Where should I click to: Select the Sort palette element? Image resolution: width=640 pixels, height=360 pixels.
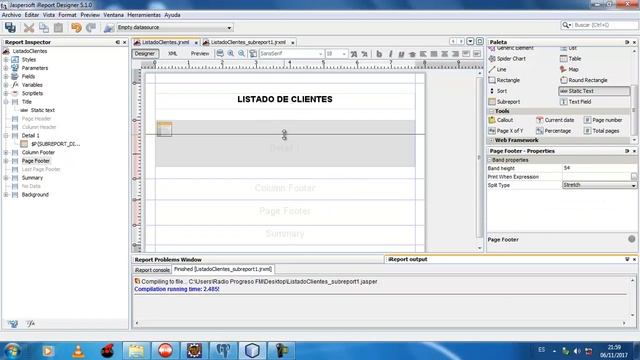[498, 91]
